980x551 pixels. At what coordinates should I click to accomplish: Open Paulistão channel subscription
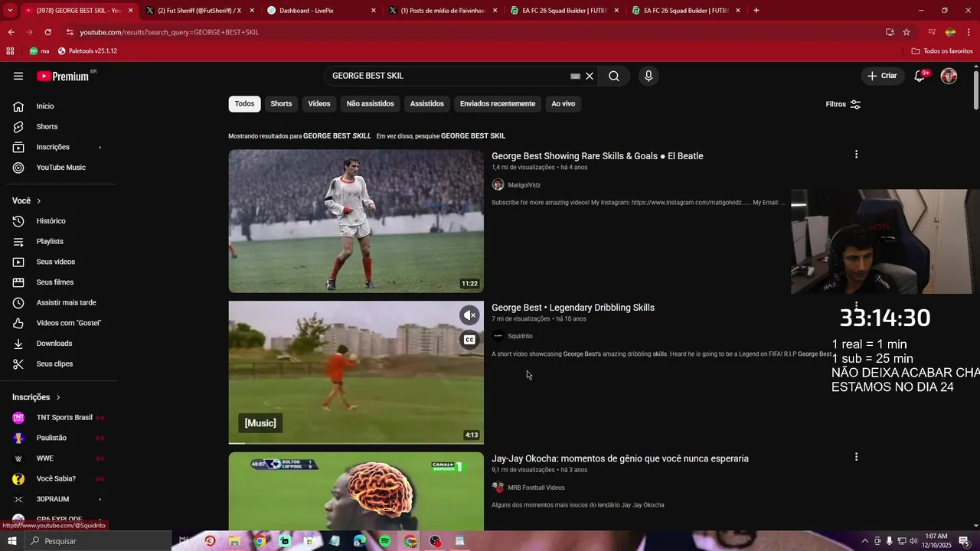pos(58,438)
